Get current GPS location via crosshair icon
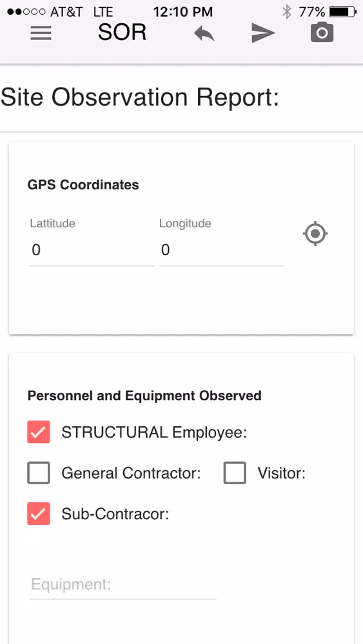This screenshot has height=644, width=363. pyautogui.click(x=315, y=234)
